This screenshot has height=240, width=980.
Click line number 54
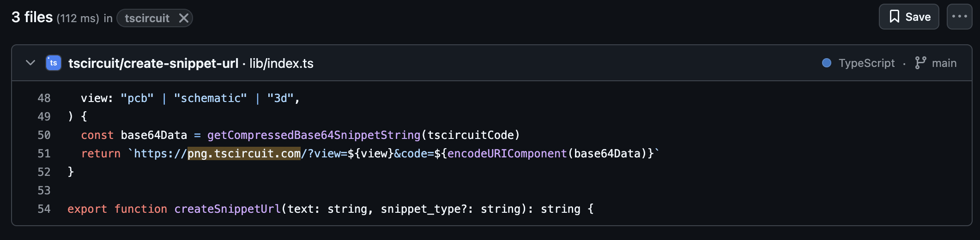click(x=44, y=209)
